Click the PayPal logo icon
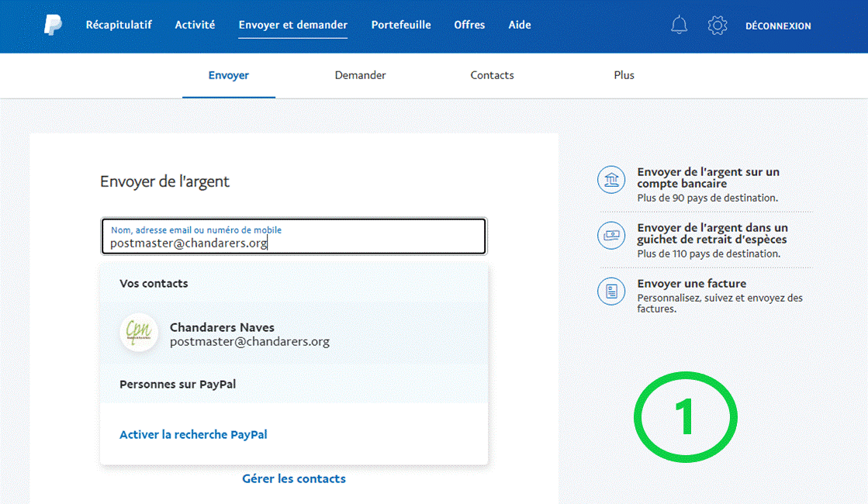Image resolution: width=868 pixels, height=504 pixels. pyautogui.click(x=53, y=25)
